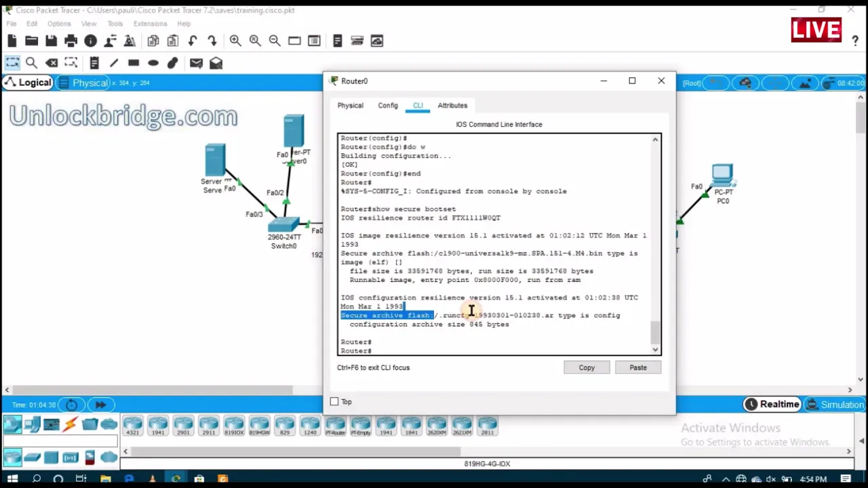Choose the Select tool
This screenshot has width=868, height=488.
tap(12, 63)
